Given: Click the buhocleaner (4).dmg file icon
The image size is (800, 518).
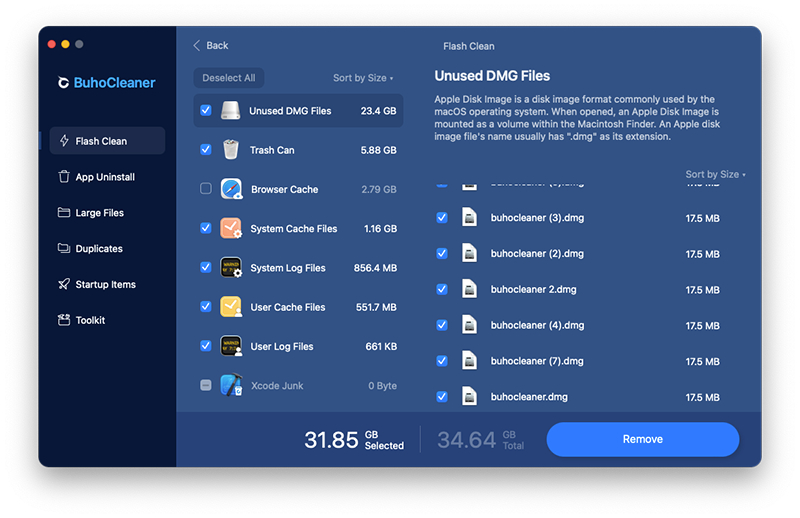Looking at the screenshot, I should click(x=469, y=324).
